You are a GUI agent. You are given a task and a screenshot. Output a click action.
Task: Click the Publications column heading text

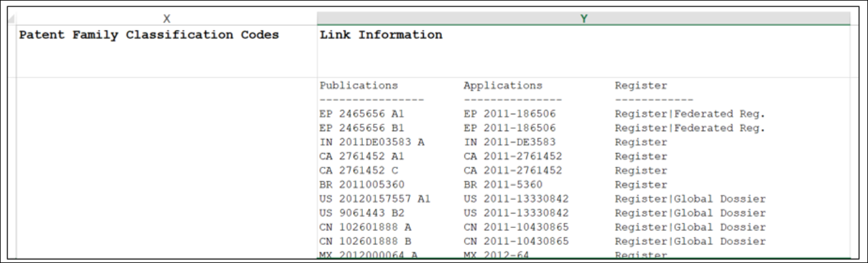pyautogui.click(x=359, y=86)
